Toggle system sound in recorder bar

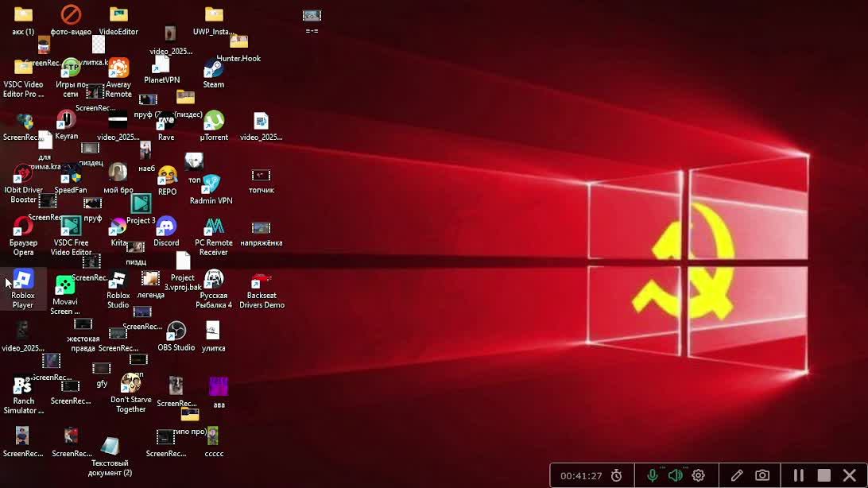click(675, 475)
